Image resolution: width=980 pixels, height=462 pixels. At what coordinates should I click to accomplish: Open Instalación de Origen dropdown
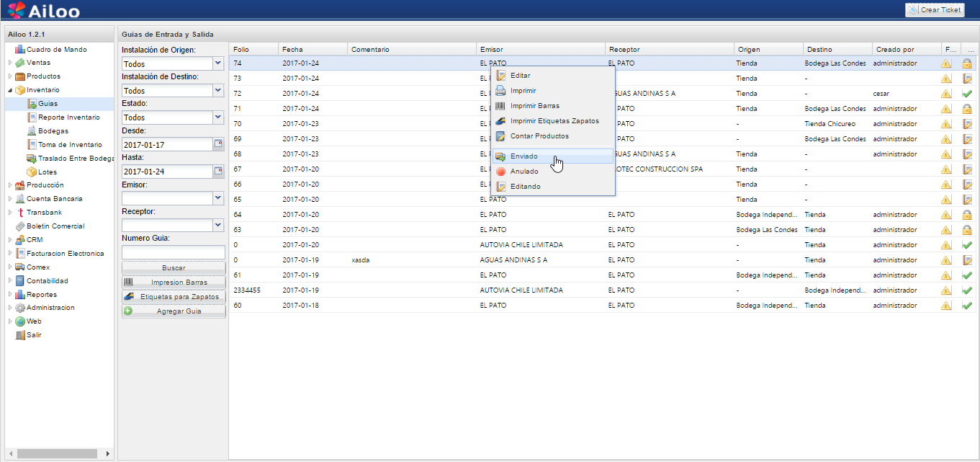(x=219, y=63)
